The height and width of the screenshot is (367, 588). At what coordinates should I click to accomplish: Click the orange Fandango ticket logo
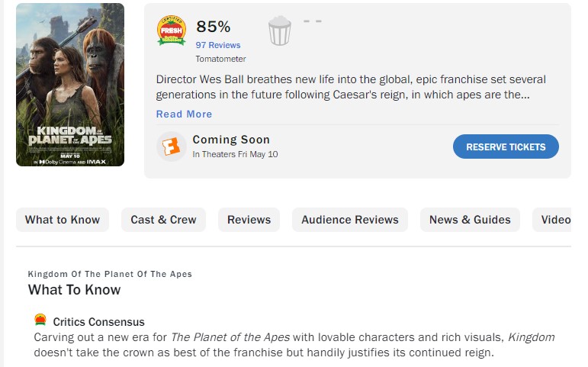[172, 146]
